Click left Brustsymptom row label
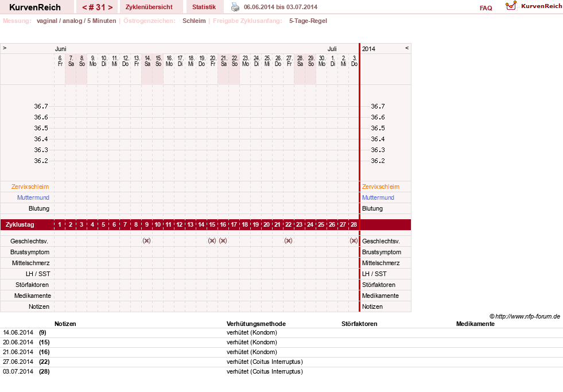 point(30,252)
